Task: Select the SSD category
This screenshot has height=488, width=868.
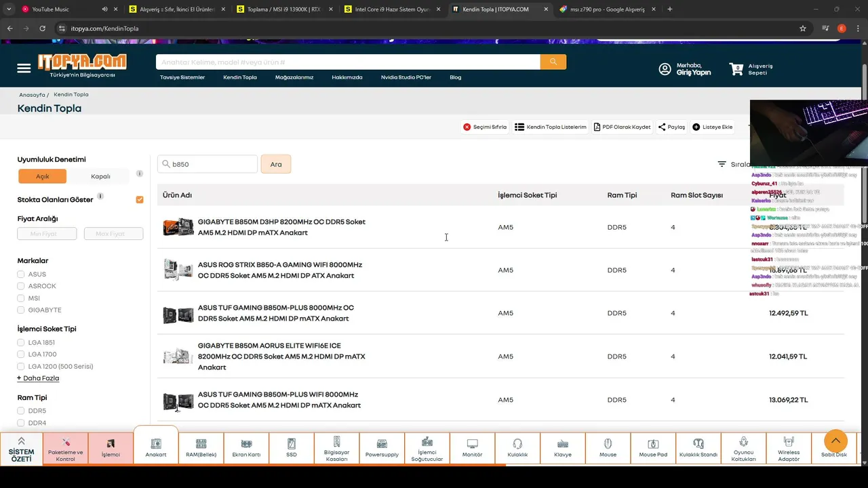Action: (292, 449)
